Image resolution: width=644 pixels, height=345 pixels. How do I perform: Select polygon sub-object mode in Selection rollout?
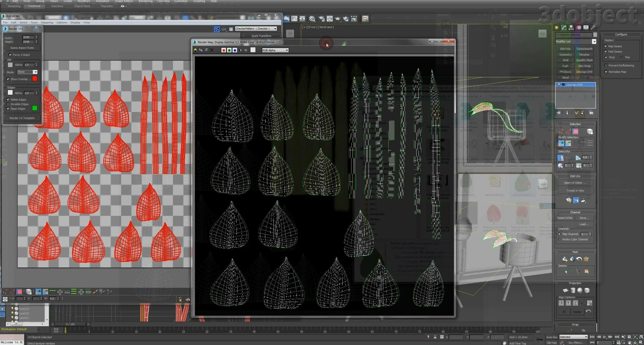click(x=576, y=132)
